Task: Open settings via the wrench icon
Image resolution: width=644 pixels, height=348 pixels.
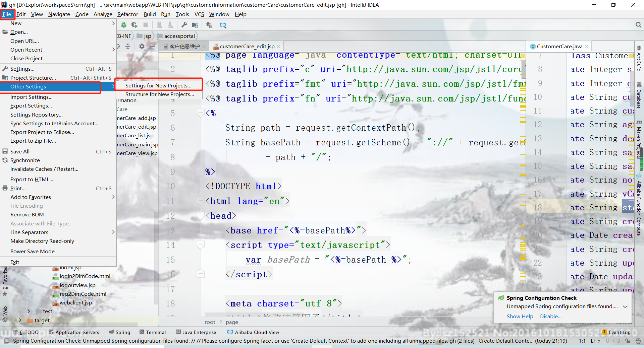Action: coord(184,25)
